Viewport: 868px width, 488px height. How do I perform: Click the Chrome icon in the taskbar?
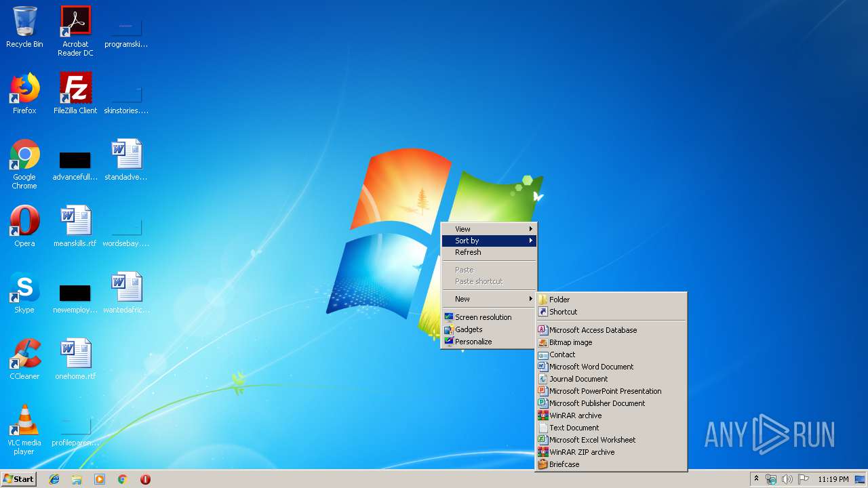click(123, 479)
